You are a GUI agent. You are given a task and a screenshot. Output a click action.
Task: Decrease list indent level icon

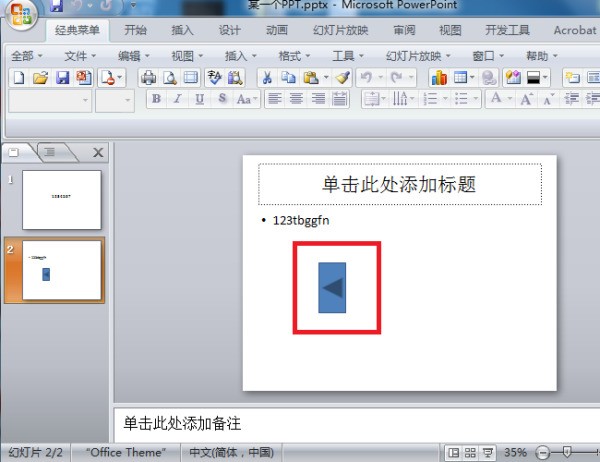pos(571,99)
